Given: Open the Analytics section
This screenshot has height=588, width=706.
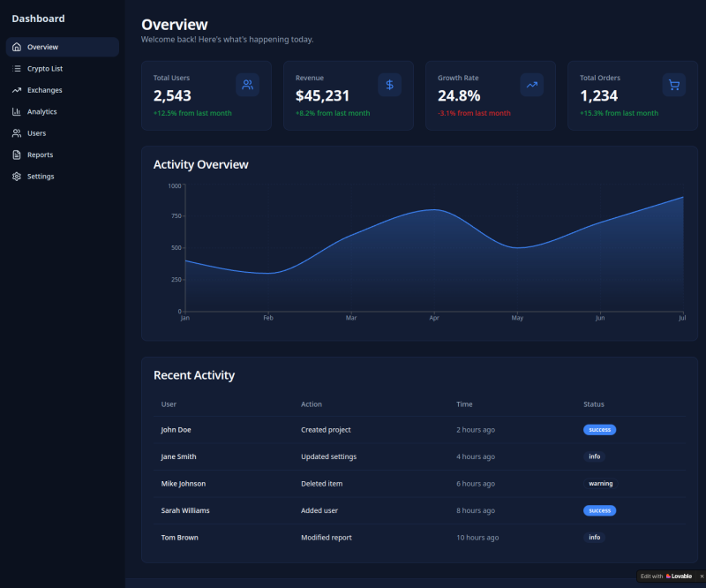Looking at the screenshot, I should (x=63, y=112).
